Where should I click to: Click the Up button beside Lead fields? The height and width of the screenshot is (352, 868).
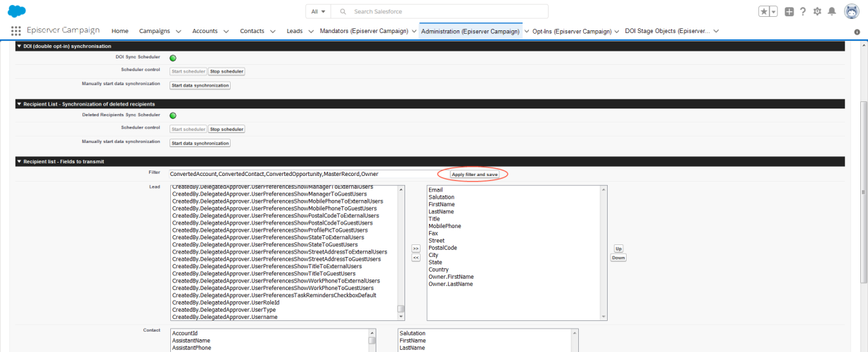coord(618,249)
